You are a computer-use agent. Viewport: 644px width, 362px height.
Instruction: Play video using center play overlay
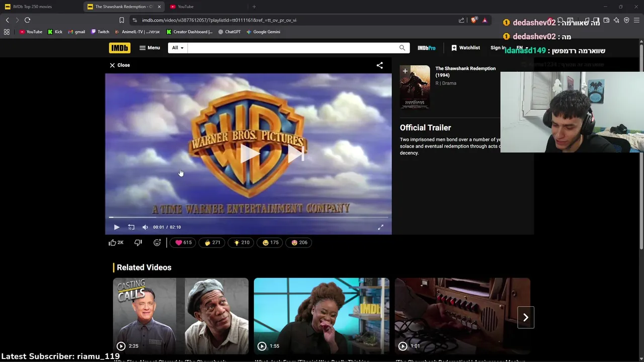(x=250, y=154)
